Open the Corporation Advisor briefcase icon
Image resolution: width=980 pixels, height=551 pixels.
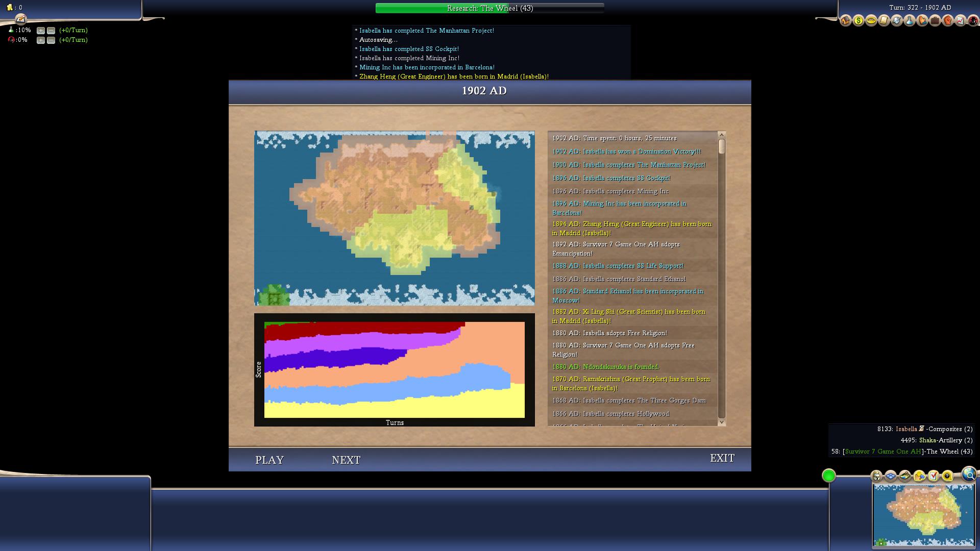[935, 20]
